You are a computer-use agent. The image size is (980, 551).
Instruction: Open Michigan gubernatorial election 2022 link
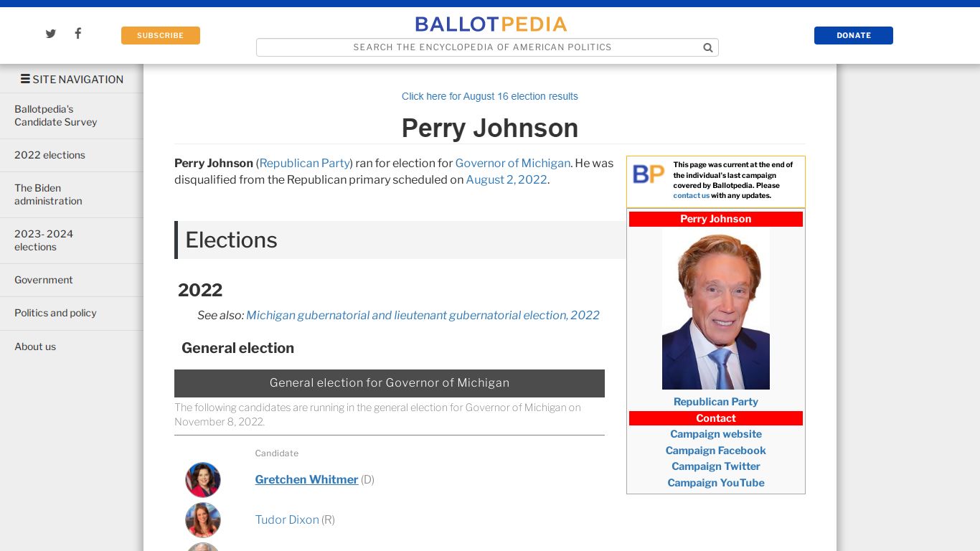pos(423,315)
